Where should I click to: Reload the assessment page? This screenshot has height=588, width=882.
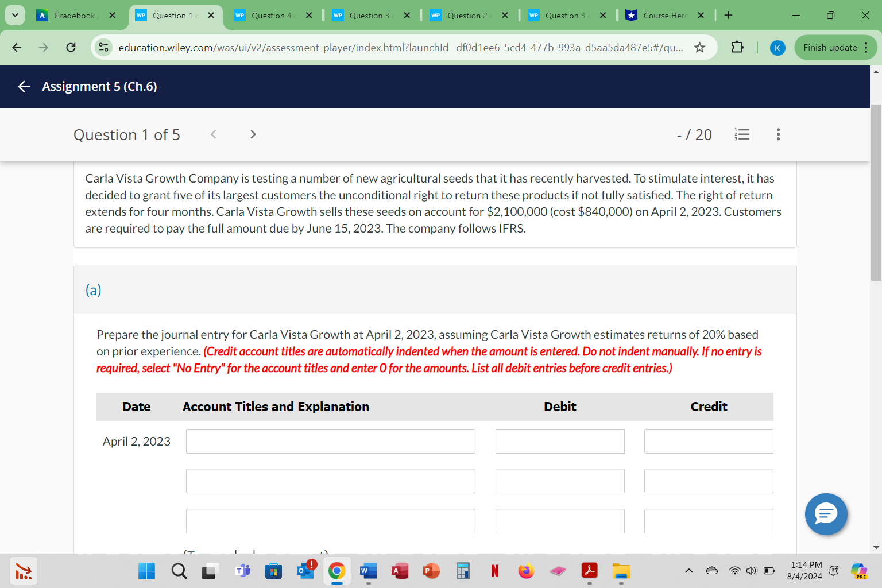tap(71, 48)
